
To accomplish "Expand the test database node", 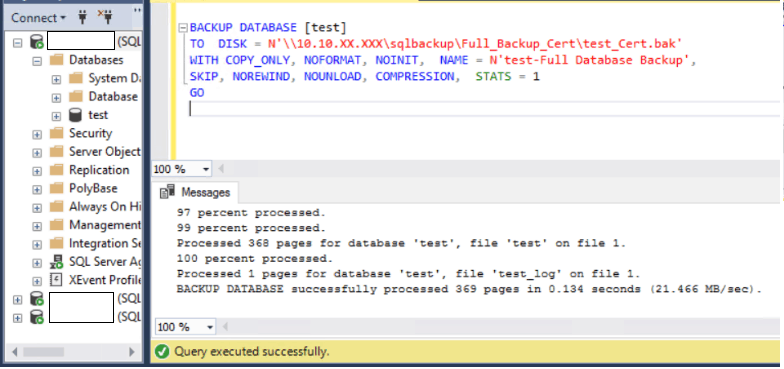I will tap(56, 116).
